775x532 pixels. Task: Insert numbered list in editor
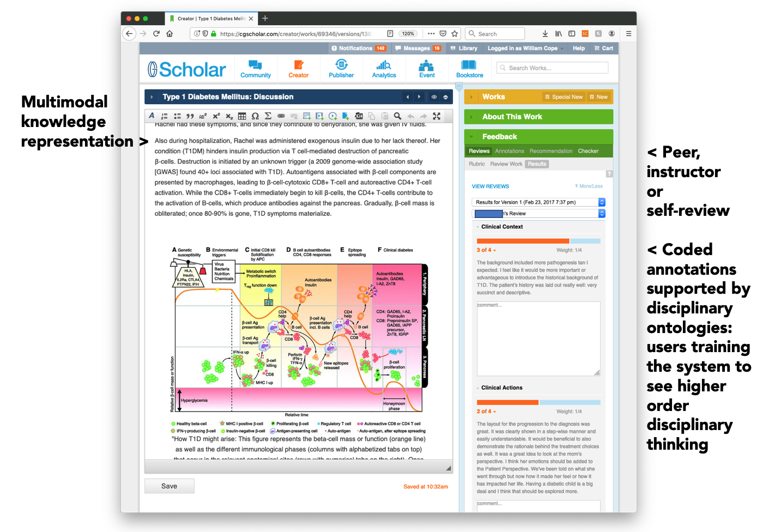pyautogui.click(x=165, y=116)
